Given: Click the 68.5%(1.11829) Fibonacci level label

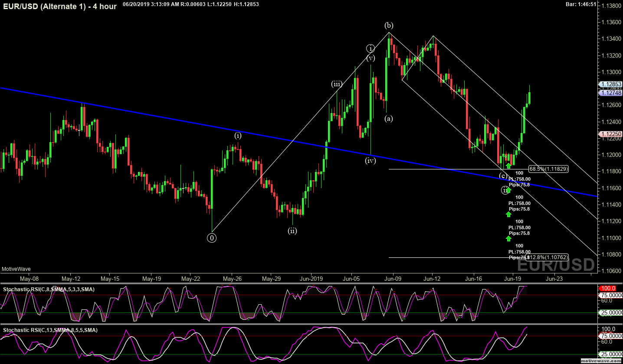Looking at the screenshot, I should 548,169.
